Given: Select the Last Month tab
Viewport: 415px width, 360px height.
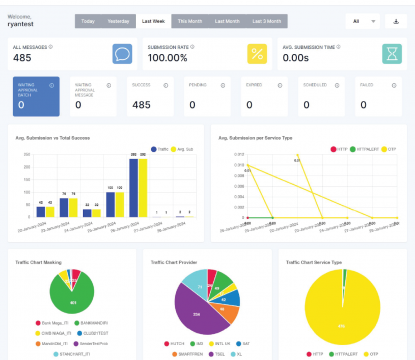Looking at the screenshot, I should click(227, 21).
